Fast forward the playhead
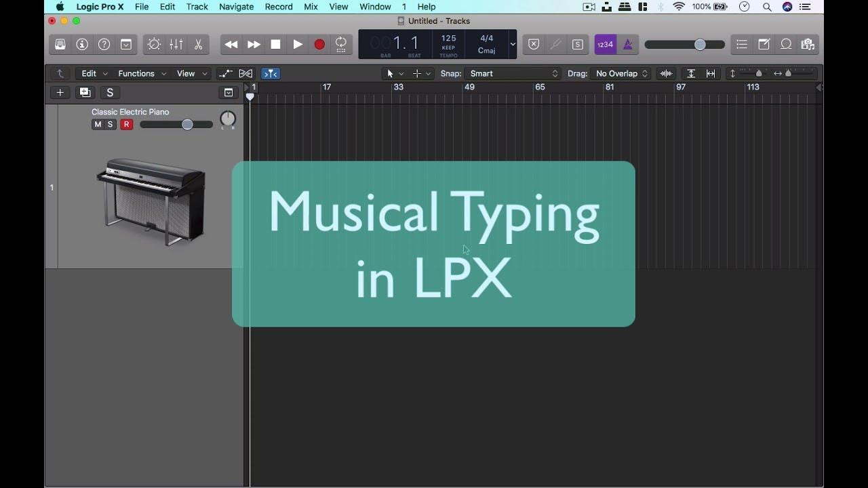The image size is (868, 488). (x=254, y=44)
